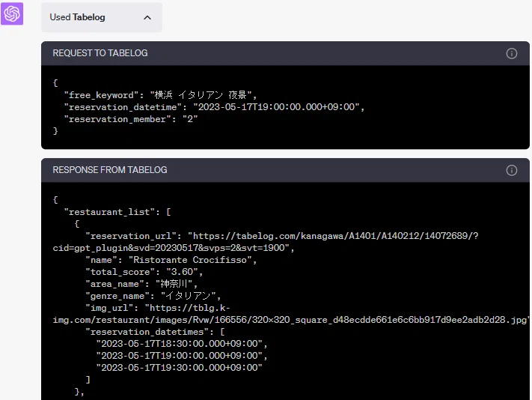Select the name Ristorante Crocifisso line

pyautogui.click(x=171, y=260)
